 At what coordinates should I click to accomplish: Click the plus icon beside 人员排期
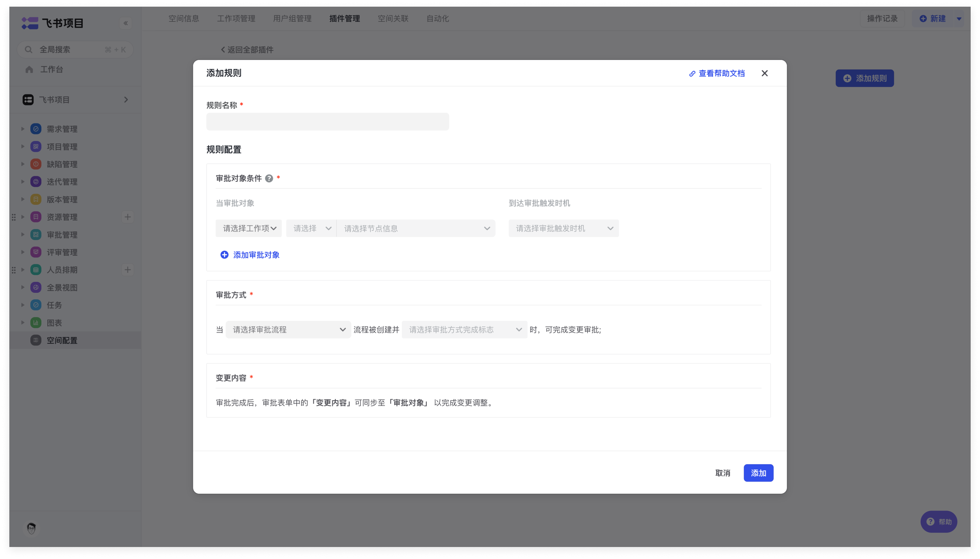(x=128, y=270)
